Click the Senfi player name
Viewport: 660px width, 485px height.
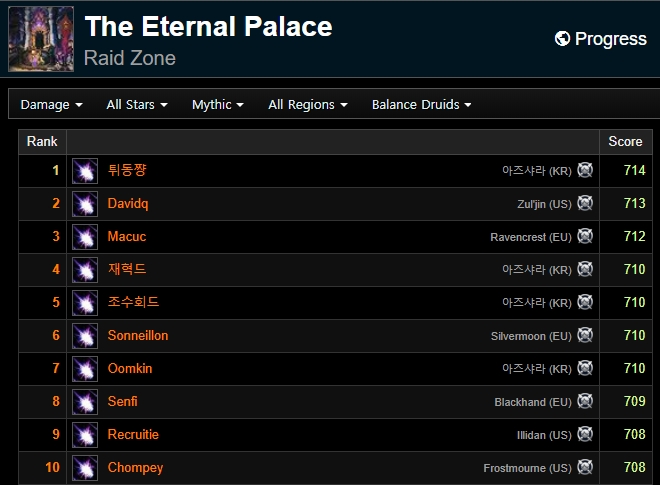point(122,401)
